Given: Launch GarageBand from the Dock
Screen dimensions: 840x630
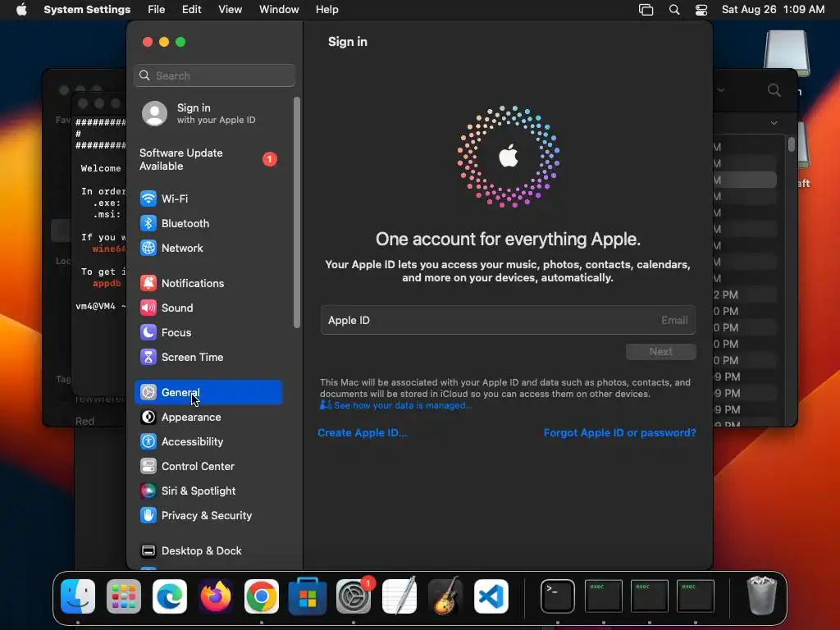Looking at the screenshot, I should tap(445, 596).
